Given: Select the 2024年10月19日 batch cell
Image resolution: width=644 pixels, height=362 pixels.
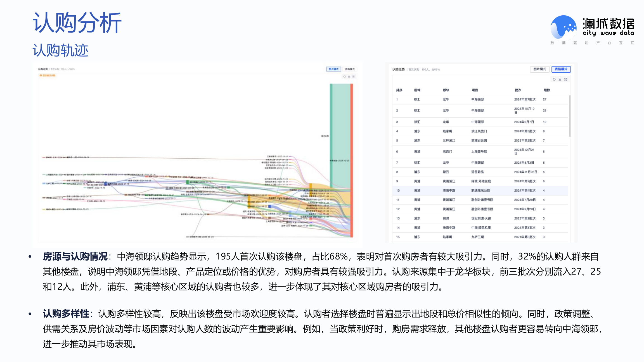Looking at the screenshot, I should 524,111.
